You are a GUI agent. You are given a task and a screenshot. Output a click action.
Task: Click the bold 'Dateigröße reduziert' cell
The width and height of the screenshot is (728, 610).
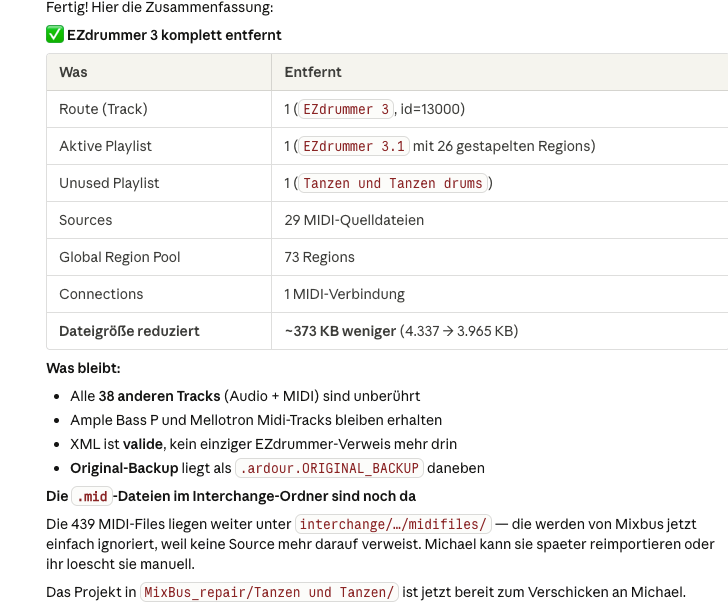click(x=129, y=331)
